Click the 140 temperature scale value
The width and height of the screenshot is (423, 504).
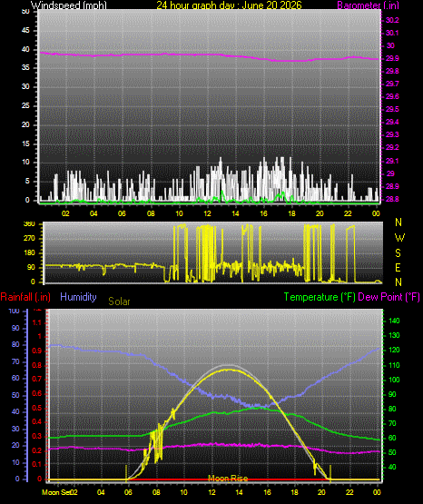coord(394,321)
